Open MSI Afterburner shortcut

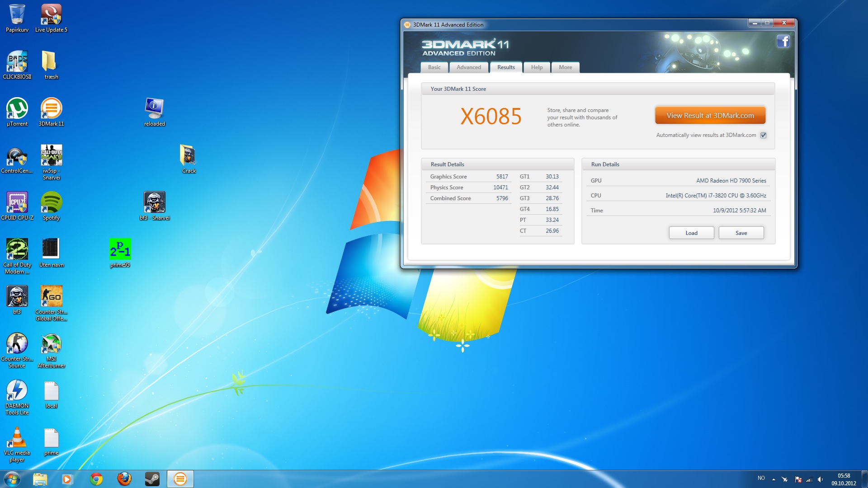pyautogui.click(x=51, y=350)
